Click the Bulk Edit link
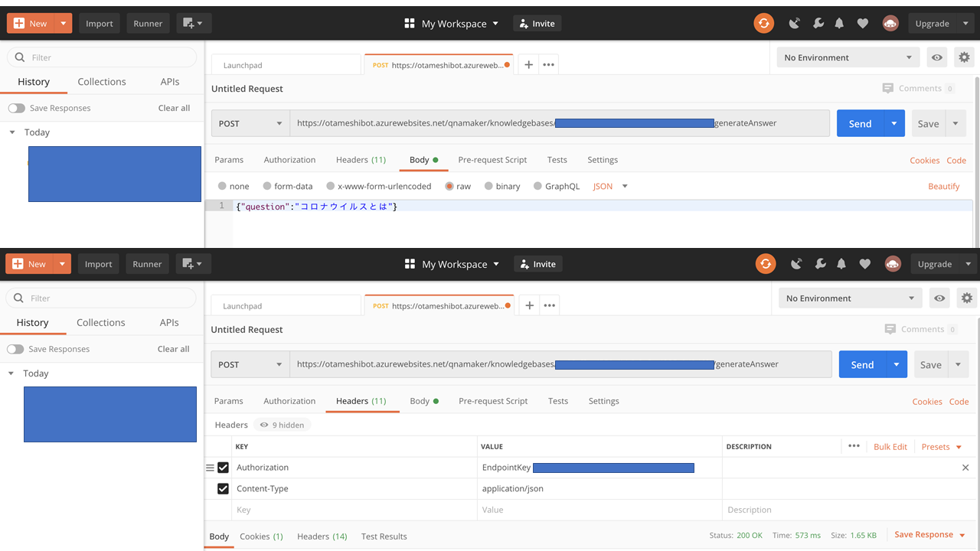The width and height of the screenshot is (980, 551). [890, 447]
